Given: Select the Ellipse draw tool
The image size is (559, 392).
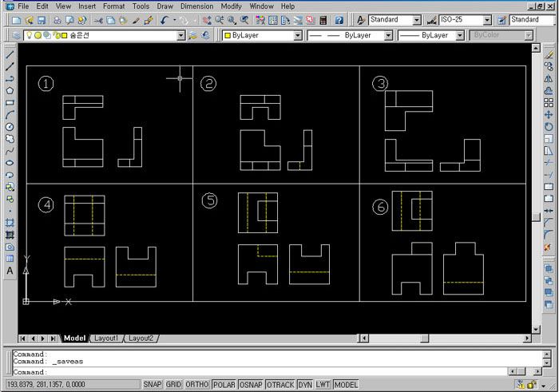Looking at the screenshot, I should pos(10,163).
